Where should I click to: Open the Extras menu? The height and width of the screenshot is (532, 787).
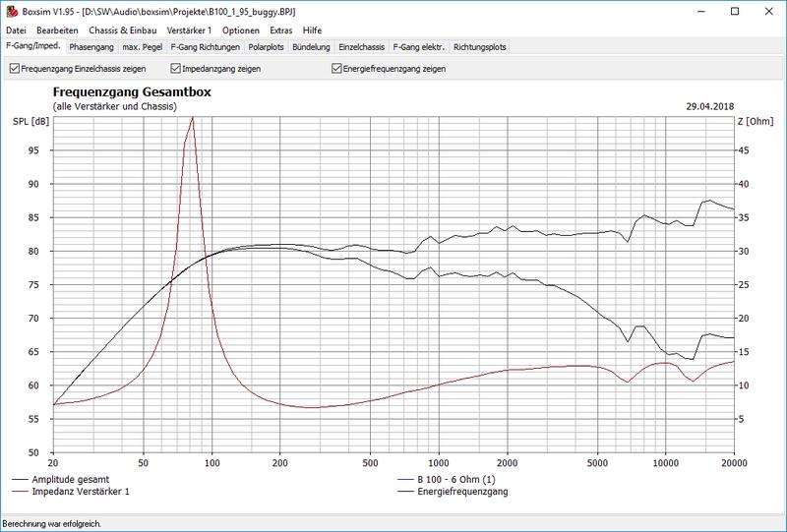pyautogui.click(x=281, y=30)
